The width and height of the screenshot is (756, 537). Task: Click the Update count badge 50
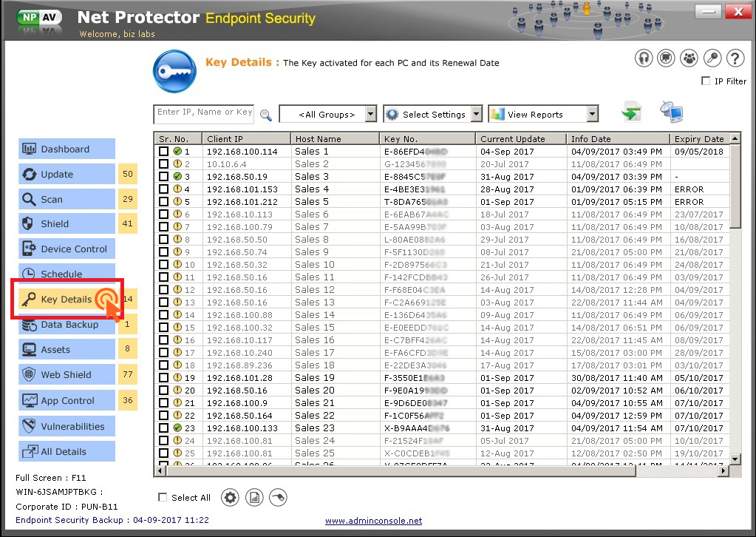tap(128, 174)
